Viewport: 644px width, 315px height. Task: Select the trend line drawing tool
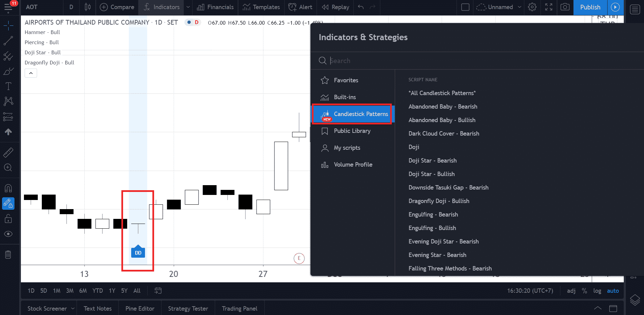(8, 41)
